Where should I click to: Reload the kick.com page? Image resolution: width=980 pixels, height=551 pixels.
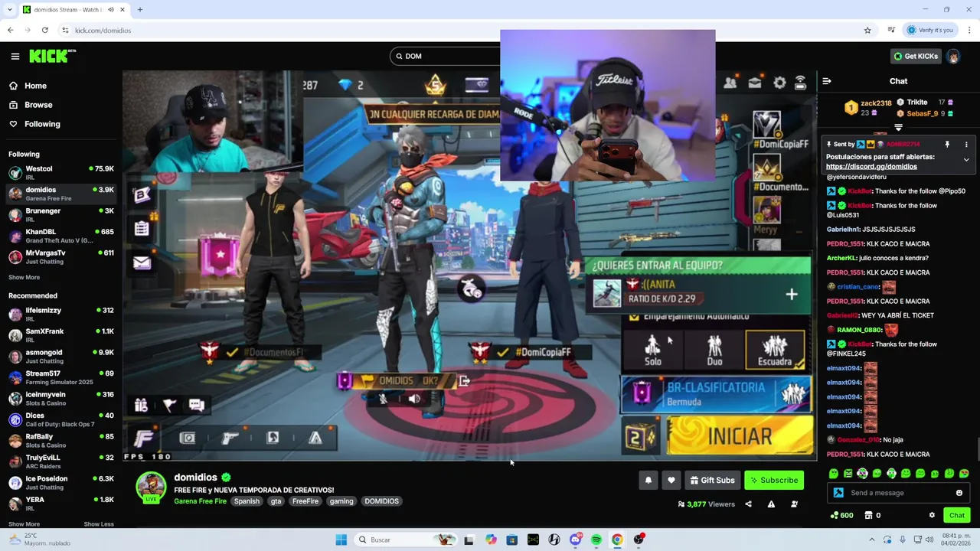[x=45, y=30]
